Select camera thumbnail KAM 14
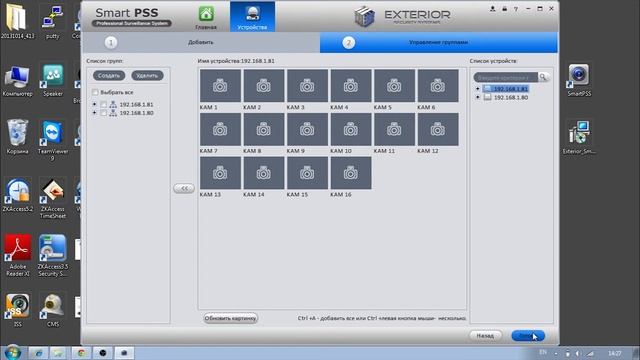 (264, 173)
